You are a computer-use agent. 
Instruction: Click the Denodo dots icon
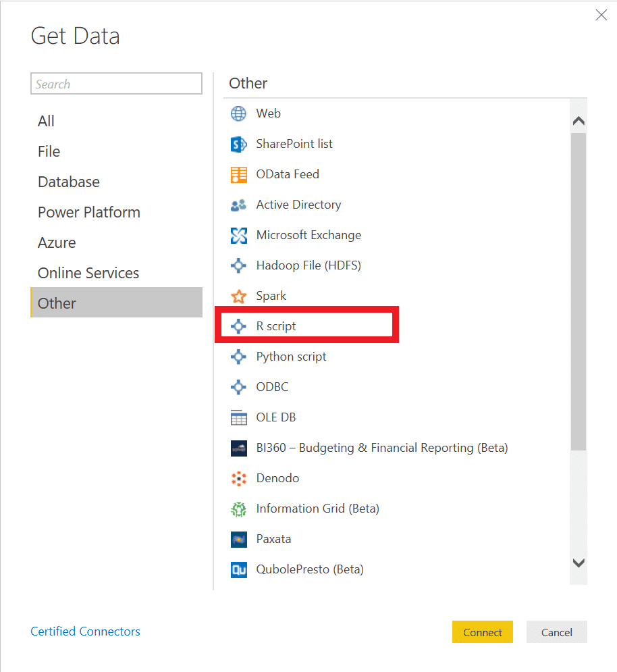(239, 479)
